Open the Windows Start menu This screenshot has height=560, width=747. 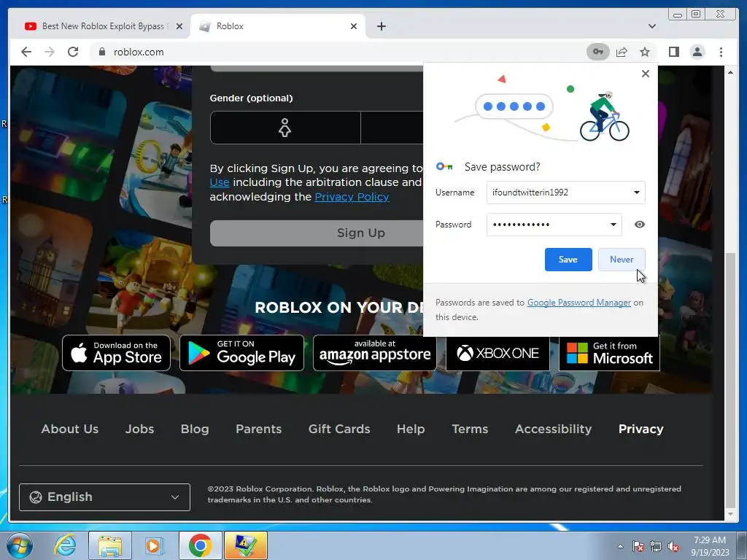point(20,545)
